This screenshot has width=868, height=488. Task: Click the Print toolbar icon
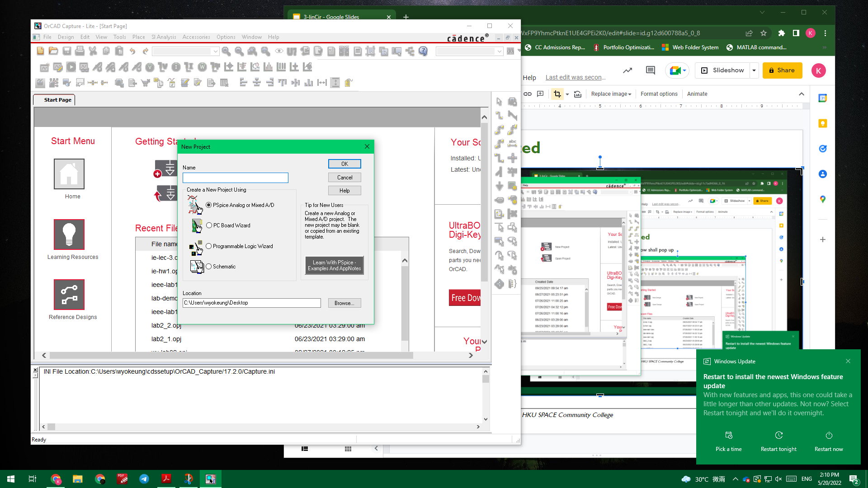click(x=80, y=51)
